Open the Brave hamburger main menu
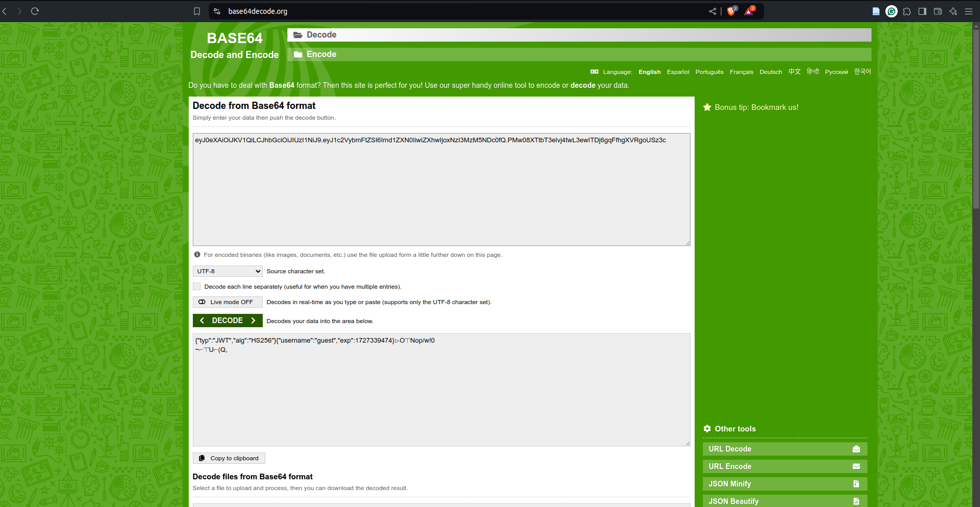The height and width of the screenshot is (507, 980). pos(969,11)
